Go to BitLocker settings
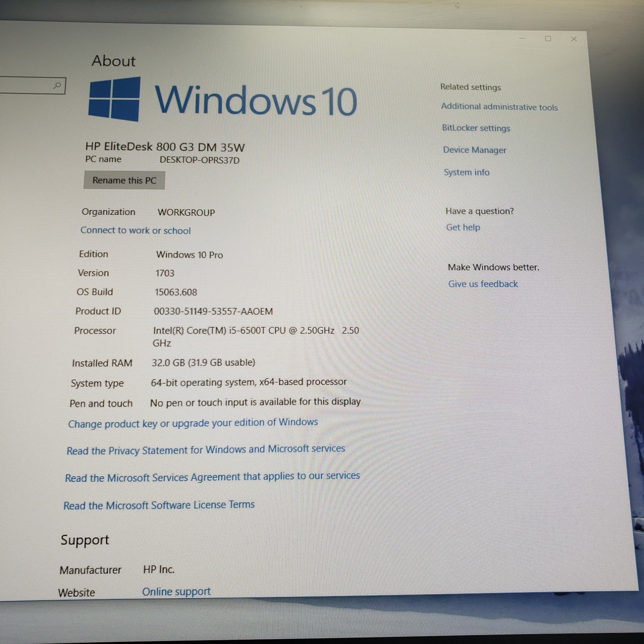 (476, 128)
